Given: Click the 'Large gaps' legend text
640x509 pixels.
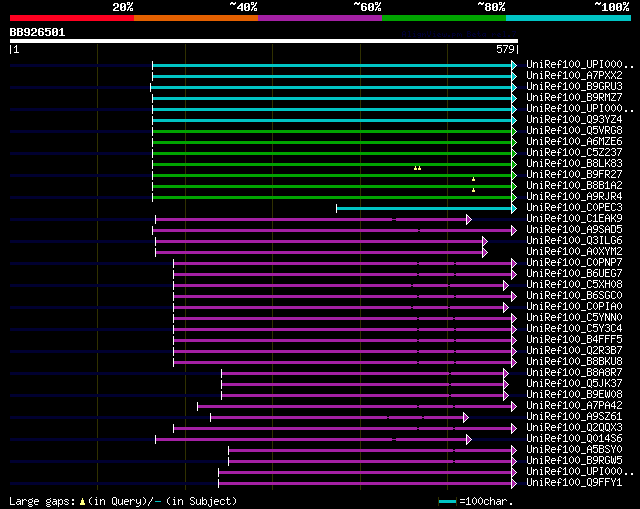Looking at the screenshot, I should pos(42,502).
